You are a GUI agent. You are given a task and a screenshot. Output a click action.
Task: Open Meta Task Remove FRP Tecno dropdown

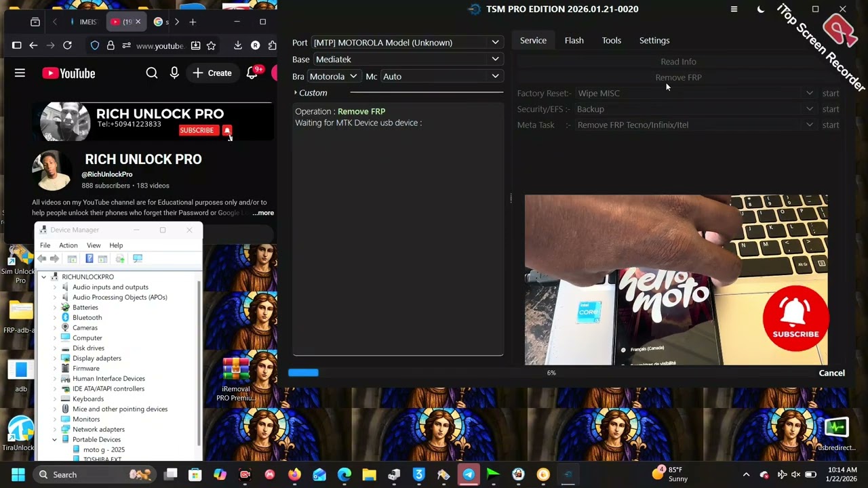point(695,125)
